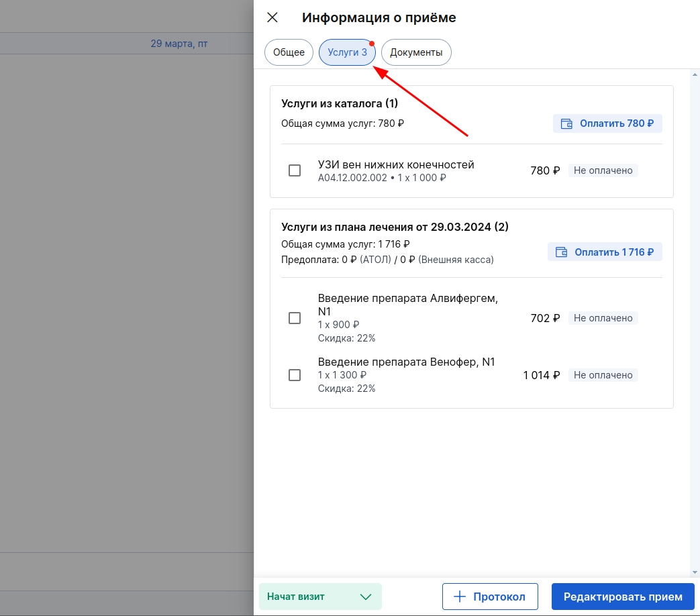The image size is (700, 616).
Task: Open the Услуги 3 tab
Action: [348, 52]
